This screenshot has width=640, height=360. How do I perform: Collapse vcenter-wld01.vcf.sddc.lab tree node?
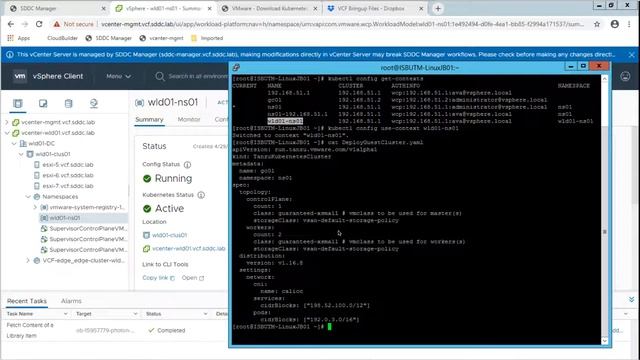coord(7,133)
